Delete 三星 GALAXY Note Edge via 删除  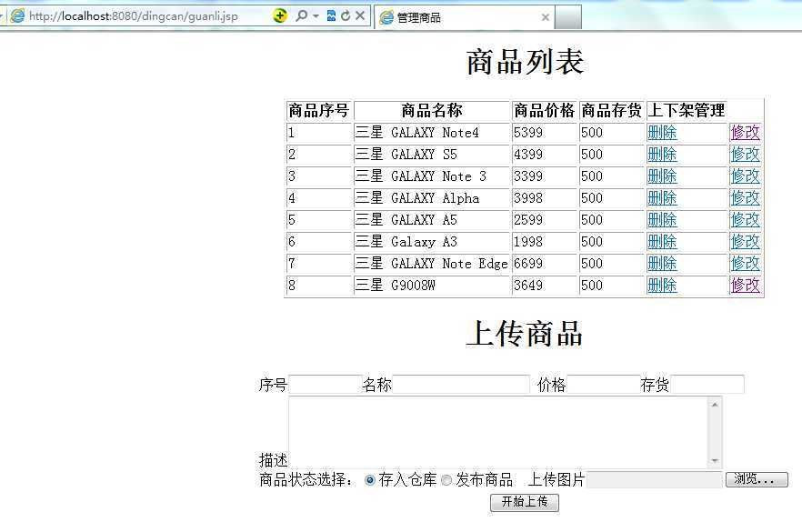[662, 264]
